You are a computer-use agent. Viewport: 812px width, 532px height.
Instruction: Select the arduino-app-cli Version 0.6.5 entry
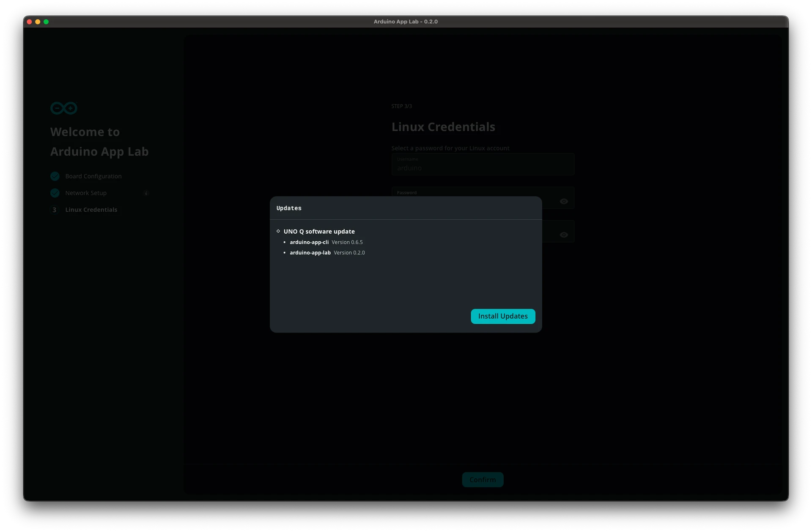click(326, 242)
